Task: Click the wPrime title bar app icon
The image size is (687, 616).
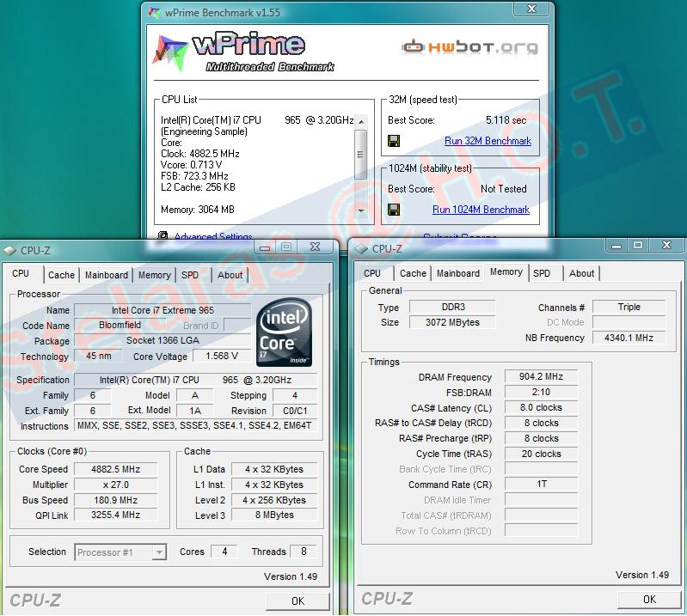Action: pyautogui.click(x=154, y=12)
